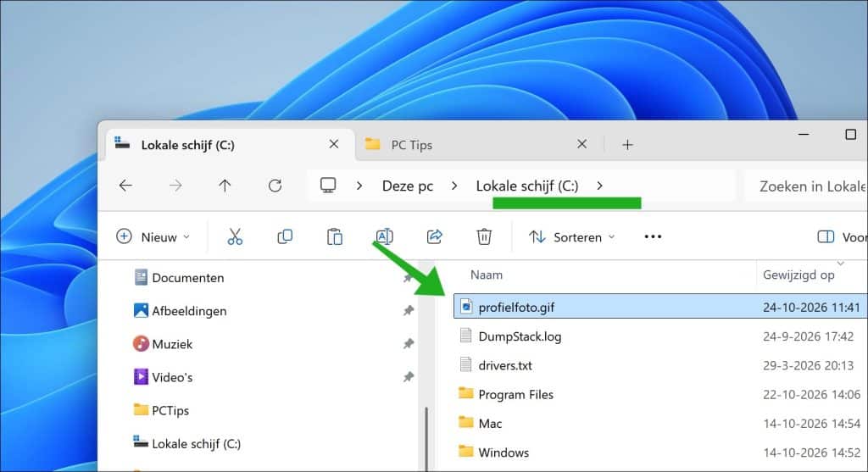Add a new tab with plus button
This screenshot has width=868, height=472.
[627, 145]
